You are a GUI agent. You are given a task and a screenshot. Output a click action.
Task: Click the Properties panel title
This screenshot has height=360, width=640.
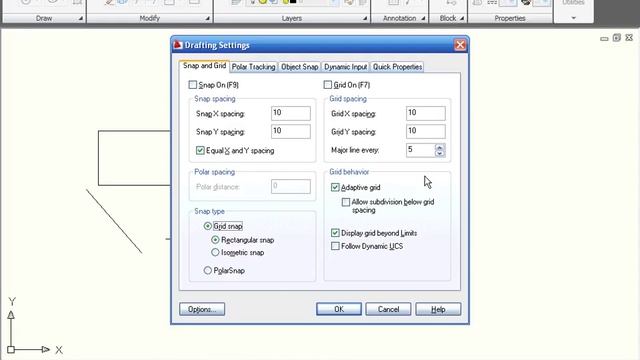click(x=510, y=18)
